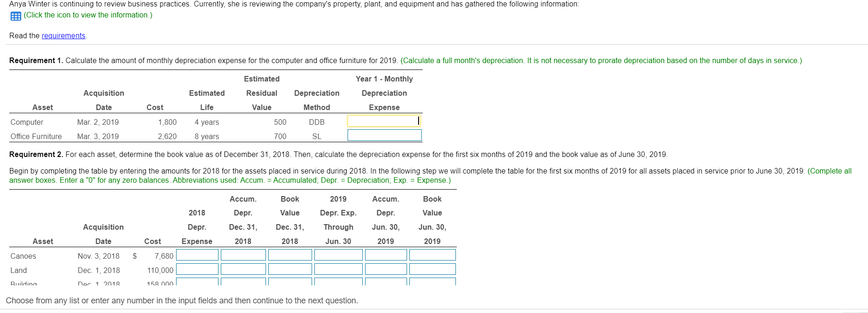
Task: Select the 2018 Depr. Expense field for Canoes
Action: [x=197, y=255]
